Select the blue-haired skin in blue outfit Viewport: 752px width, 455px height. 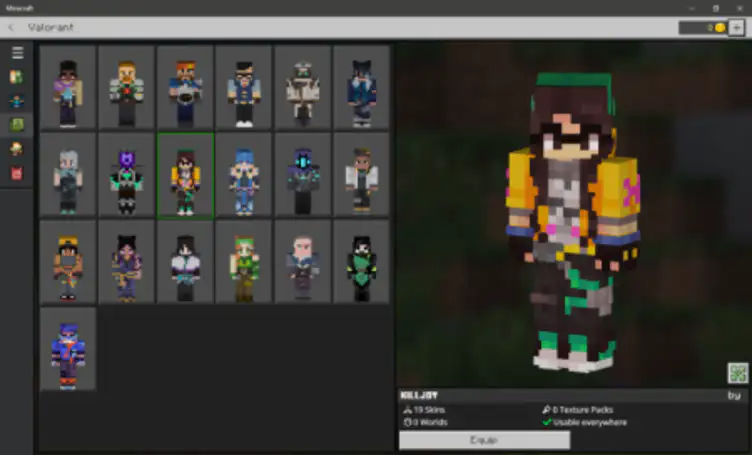(x=244, y=175)
